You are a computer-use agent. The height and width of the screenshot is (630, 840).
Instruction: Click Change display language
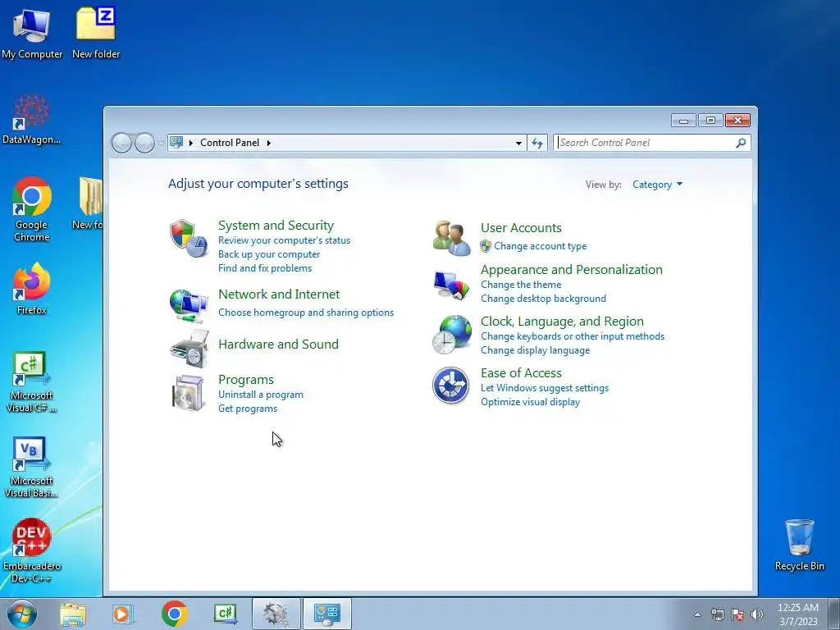(535, 350)
